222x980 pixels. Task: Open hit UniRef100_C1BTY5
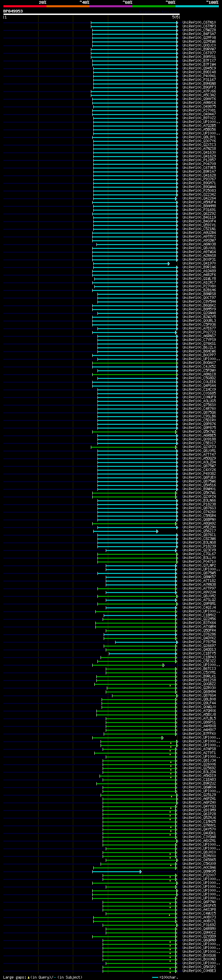[x=199, y=653]
